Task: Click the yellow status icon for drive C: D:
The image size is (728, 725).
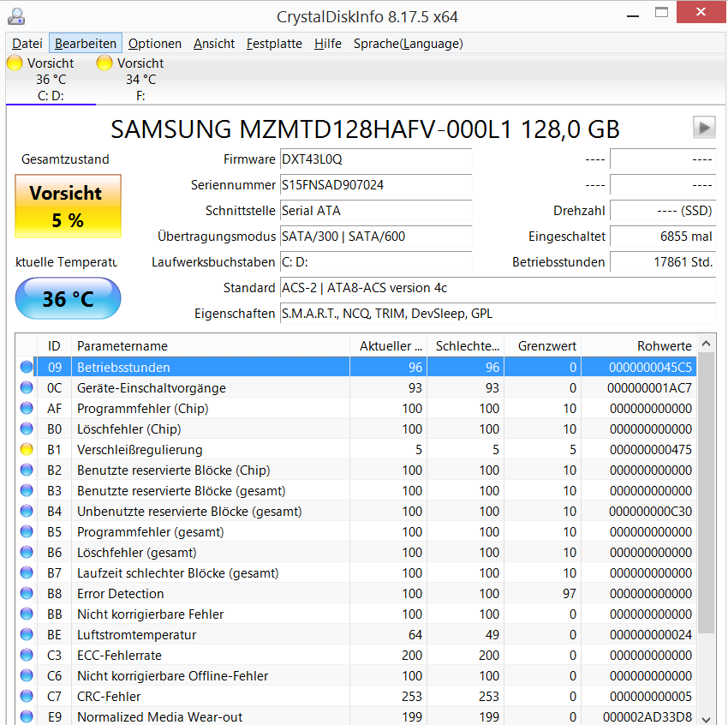Action: click(15, 63)
